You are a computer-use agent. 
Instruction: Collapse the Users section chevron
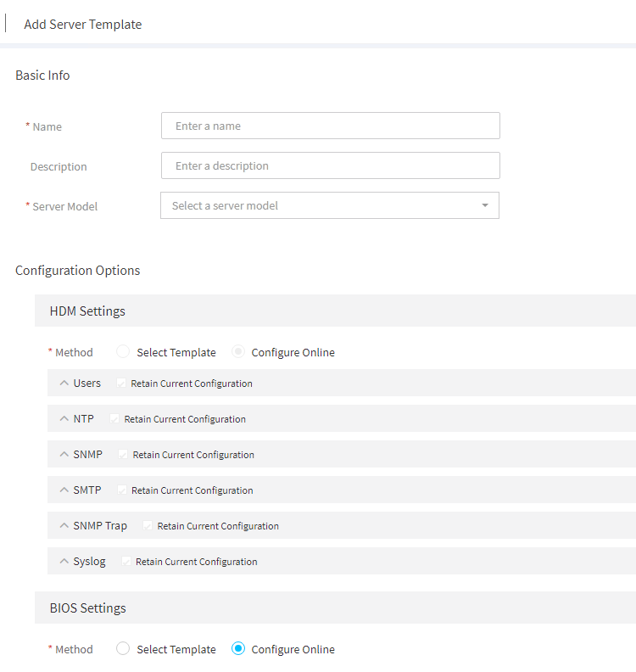[x=64, y=383]
